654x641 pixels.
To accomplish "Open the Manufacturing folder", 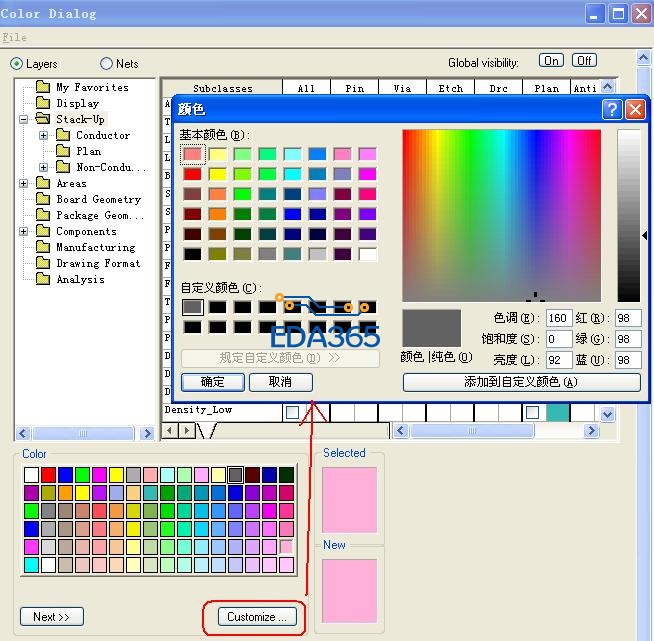I will [95, 247].
